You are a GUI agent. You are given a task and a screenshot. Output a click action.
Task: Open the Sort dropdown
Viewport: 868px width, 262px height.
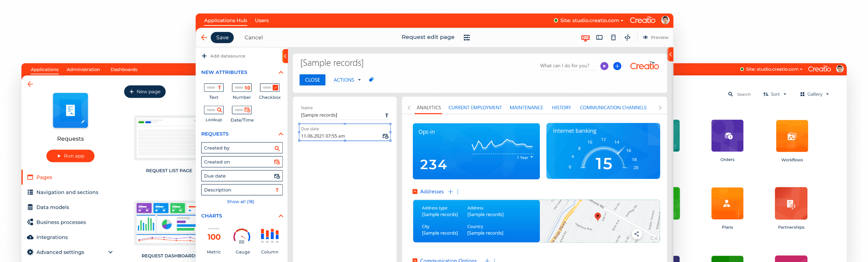coord(774,94)
